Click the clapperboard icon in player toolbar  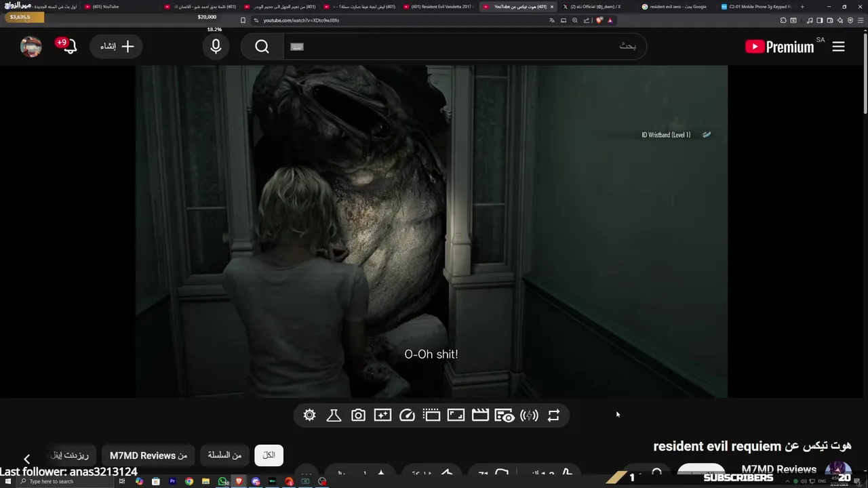point(480,415)
